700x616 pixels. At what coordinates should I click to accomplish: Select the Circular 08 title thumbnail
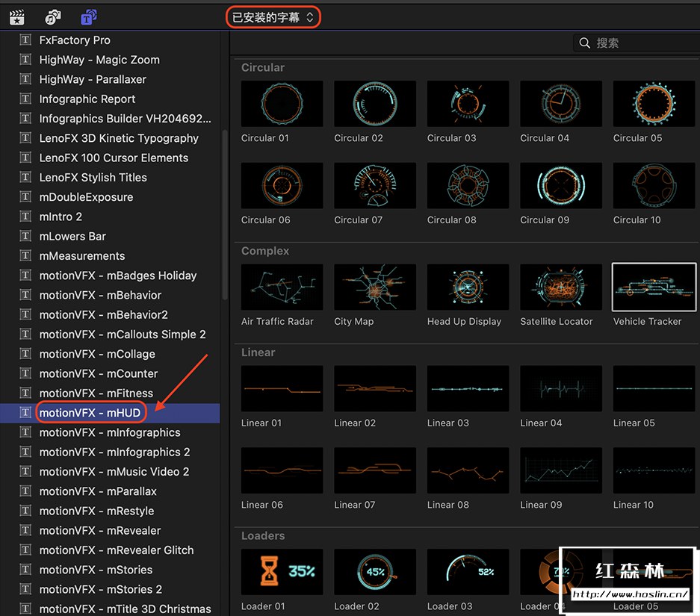[468, 186]
